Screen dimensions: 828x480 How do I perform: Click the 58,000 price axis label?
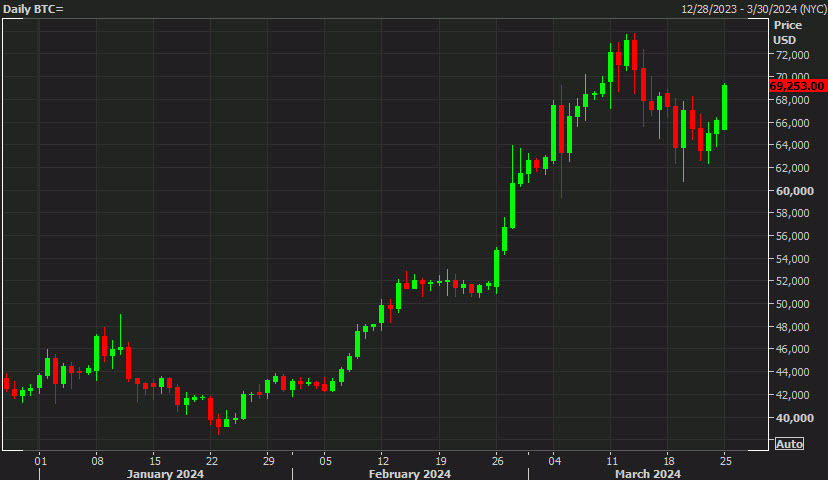(792, 213)
